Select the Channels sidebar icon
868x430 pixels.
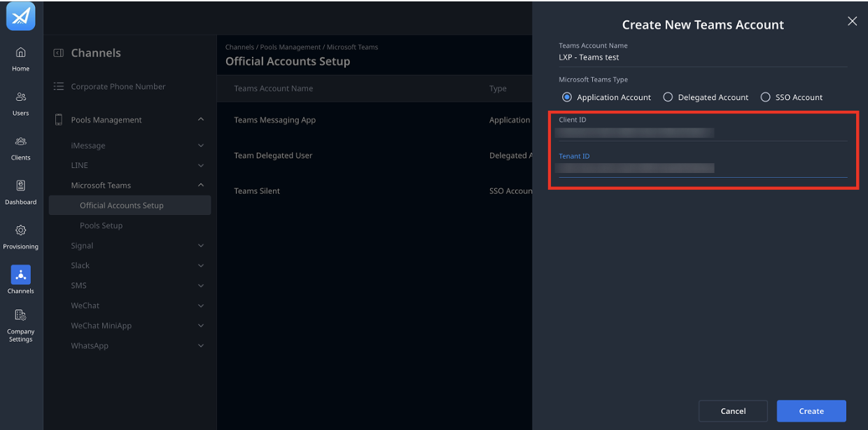pos(21,275)
